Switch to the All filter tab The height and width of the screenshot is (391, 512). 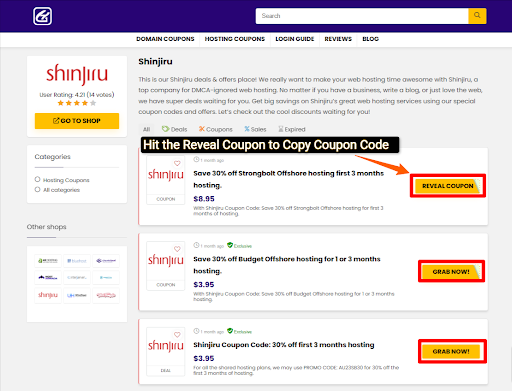pos(146,129)
